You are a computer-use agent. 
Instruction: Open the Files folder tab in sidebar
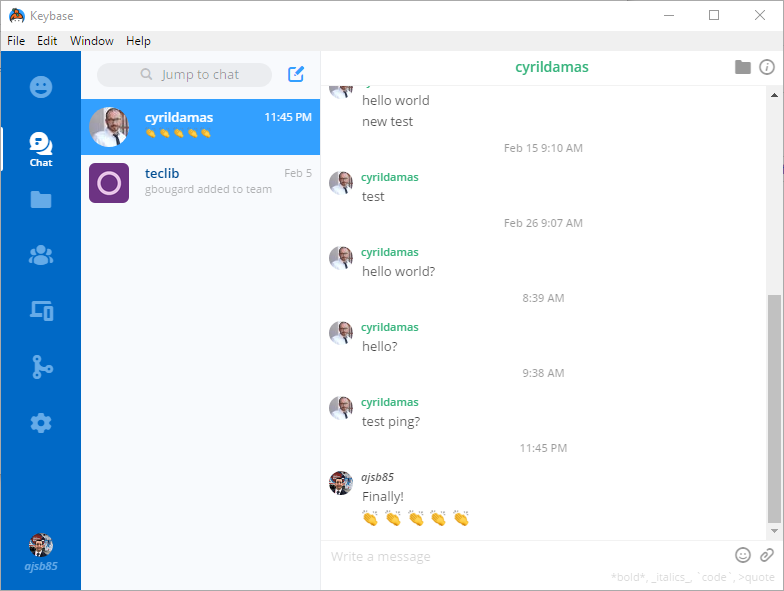click(40, 200)
